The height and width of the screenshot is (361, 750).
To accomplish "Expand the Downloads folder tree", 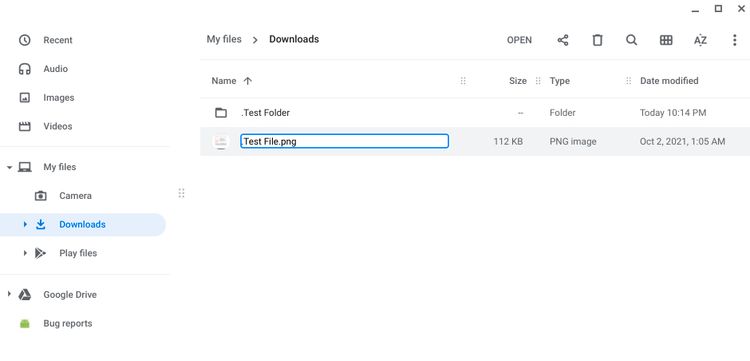I will click(x=25, y=224).
